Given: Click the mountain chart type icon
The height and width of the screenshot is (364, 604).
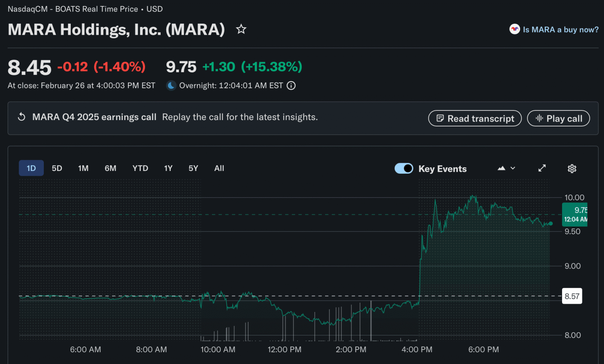Looking at the screenshot, I should tap(501, 168).
